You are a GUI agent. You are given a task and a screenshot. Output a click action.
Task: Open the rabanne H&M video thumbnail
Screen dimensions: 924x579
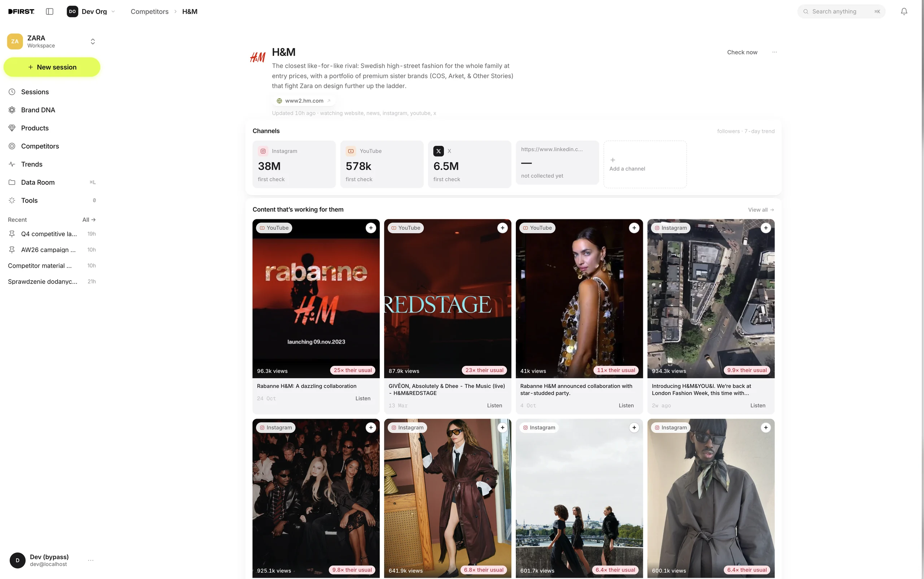click(316, 299)
